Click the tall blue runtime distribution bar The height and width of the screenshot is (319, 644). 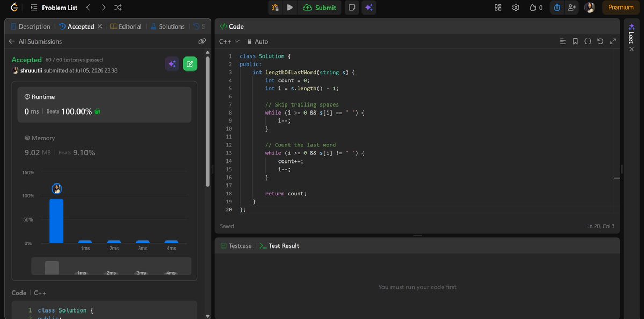[x=57, y=221]
